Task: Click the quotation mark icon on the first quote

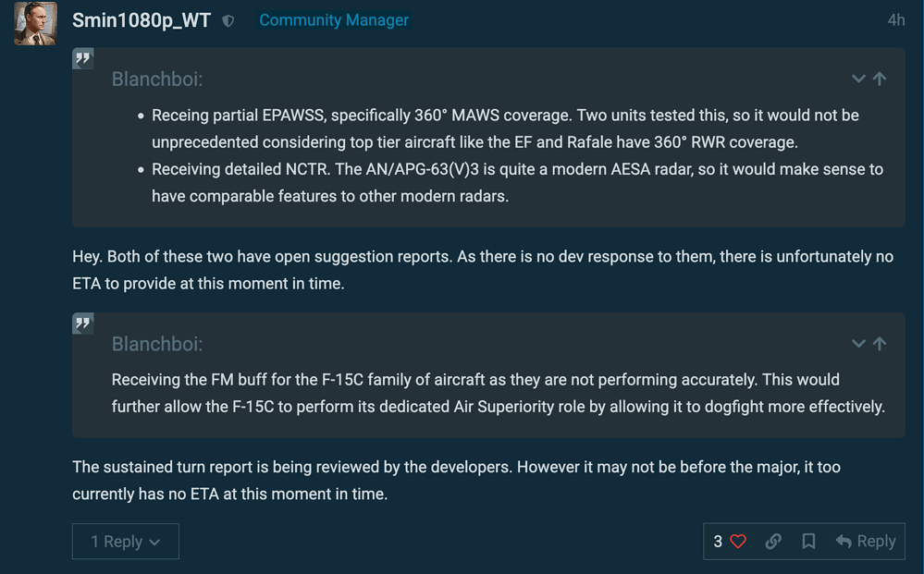Action: point(83,60)
